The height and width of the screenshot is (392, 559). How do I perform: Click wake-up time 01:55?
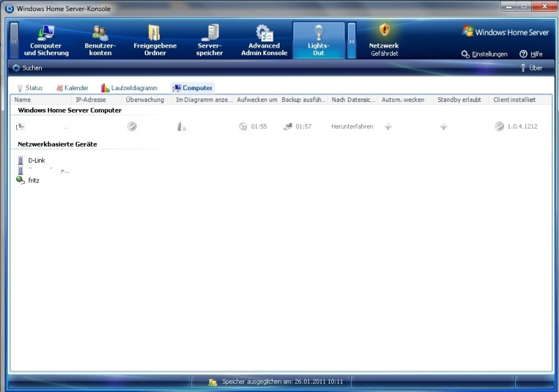(x=259, y=126)
